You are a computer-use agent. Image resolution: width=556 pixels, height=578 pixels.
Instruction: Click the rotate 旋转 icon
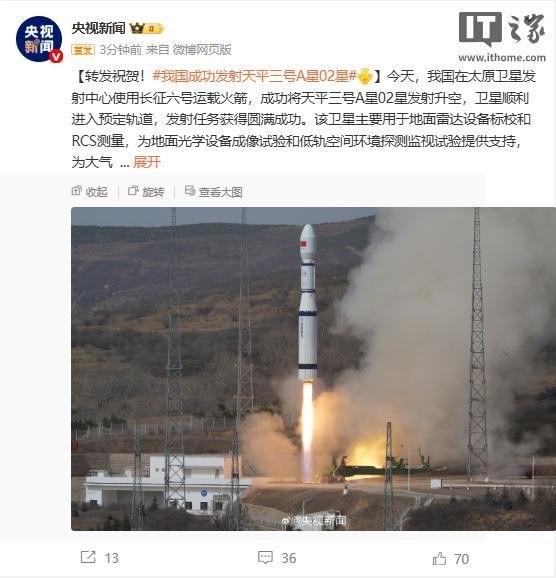click(x=133, y=191)
